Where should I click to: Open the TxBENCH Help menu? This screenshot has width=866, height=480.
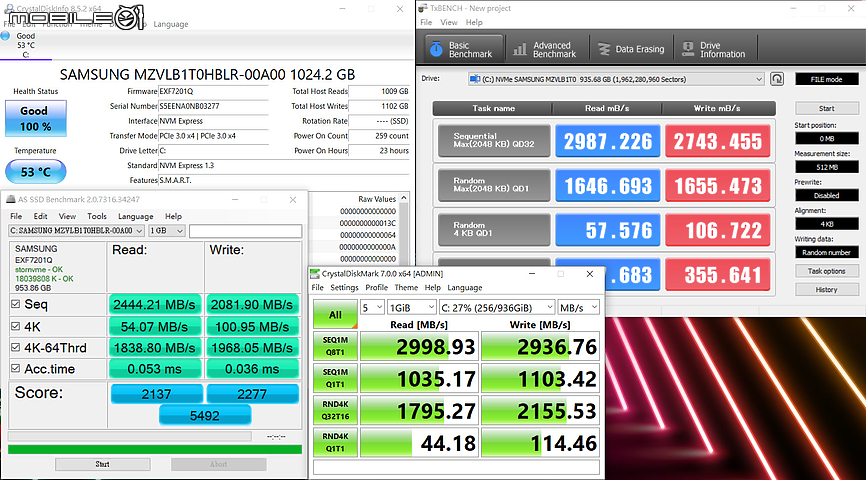(x=474, y=22)
